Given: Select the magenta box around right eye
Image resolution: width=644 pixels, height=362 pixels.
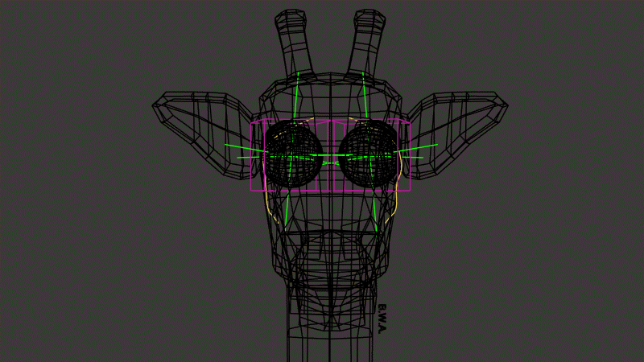Looking at the screenshot, I should 372,155.
